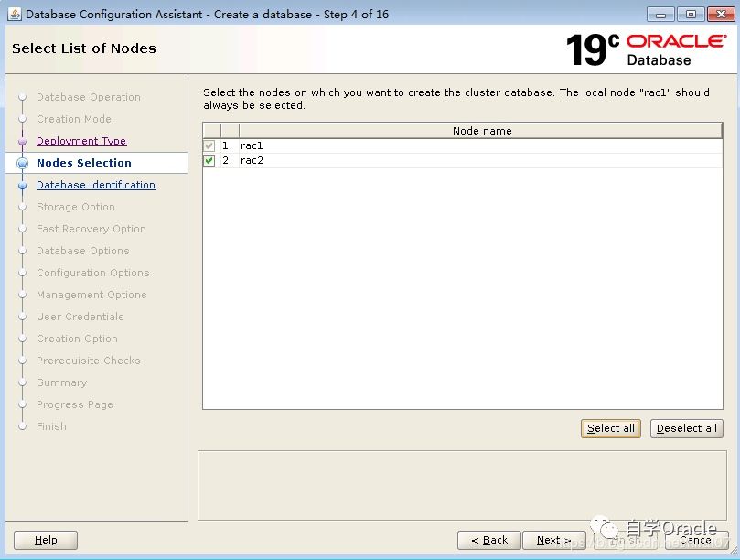Viewport: 740px width, 560px height.
Task: Toggle the rac2 node checkbox
Action: click(209, 161)
